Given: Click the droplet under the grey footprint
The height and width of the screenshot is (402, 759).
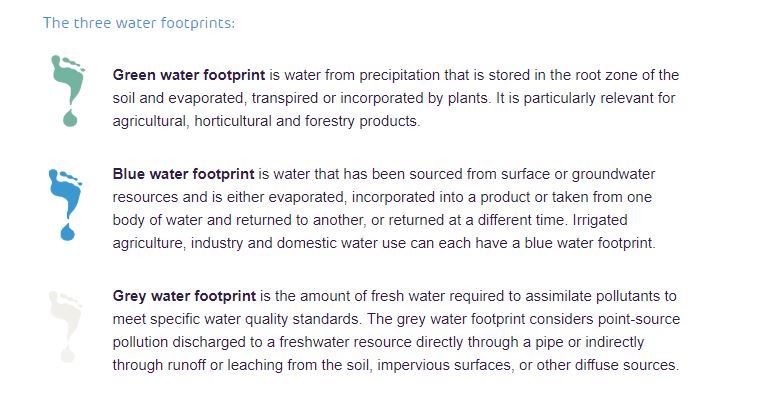Looking at the screenshot, I should (68, 354).
